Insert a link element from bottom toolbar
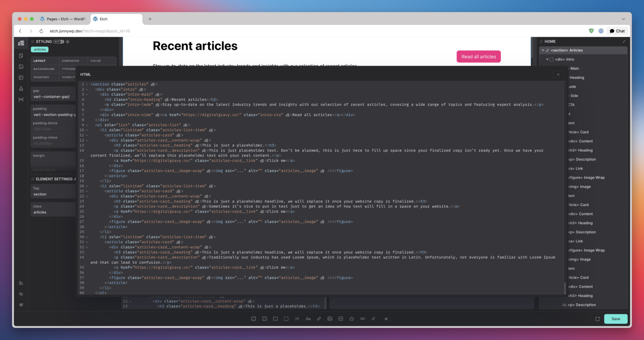Image resolution: width=644 pixels, height=340 pixels. pos(319,319)
